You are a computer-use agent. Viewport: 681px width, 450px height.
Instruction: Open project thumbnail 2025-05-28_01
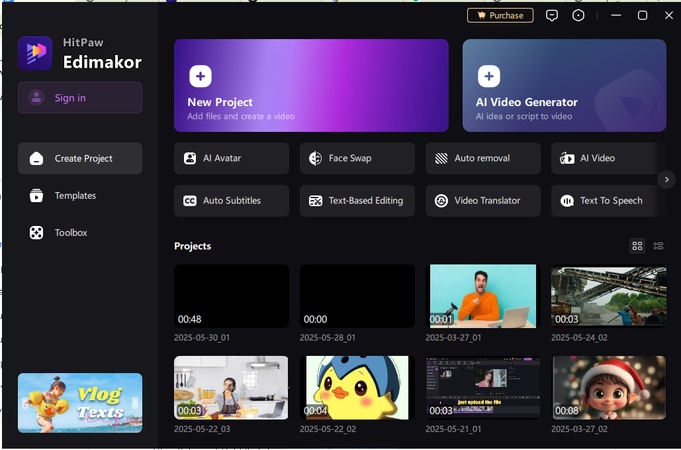tap(357, 296)
